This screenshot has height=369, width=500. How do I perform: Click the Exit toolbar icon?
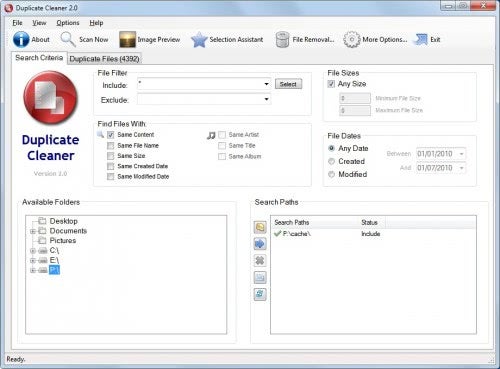(x=421, y=39)
